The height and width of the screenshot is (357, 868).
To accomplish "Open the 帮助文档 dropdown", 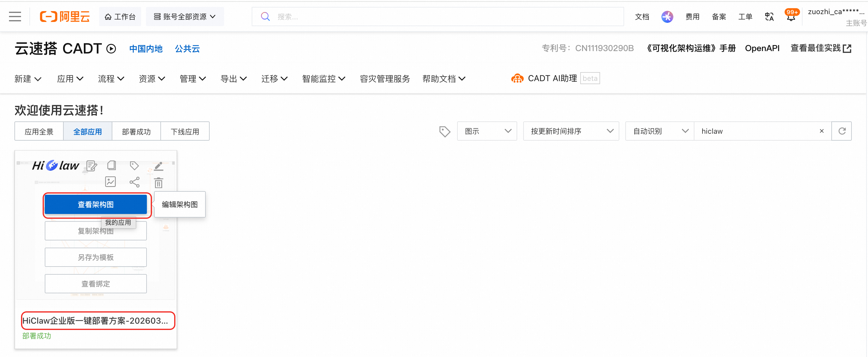I will pyautogui.click(x=444, y=79).
